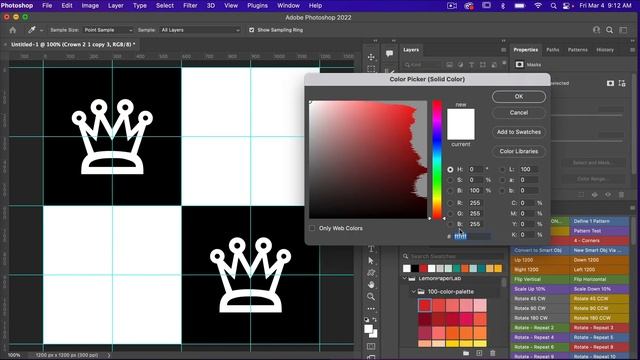Toggle the layer filtering switch

504,63
